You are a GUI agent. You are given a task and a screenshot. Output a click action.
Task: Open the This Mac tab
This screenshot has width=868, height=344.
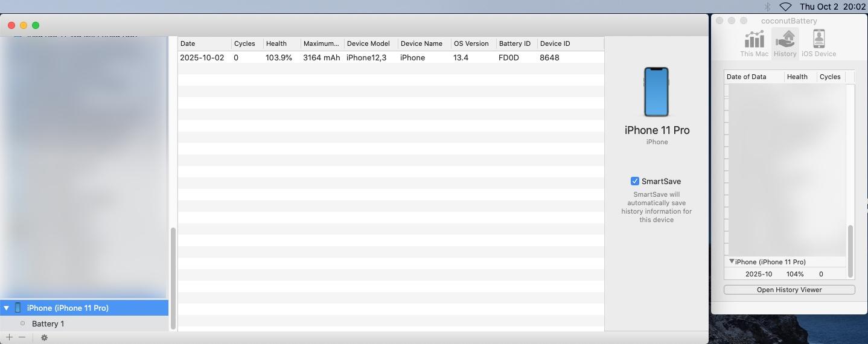(754, 43)
